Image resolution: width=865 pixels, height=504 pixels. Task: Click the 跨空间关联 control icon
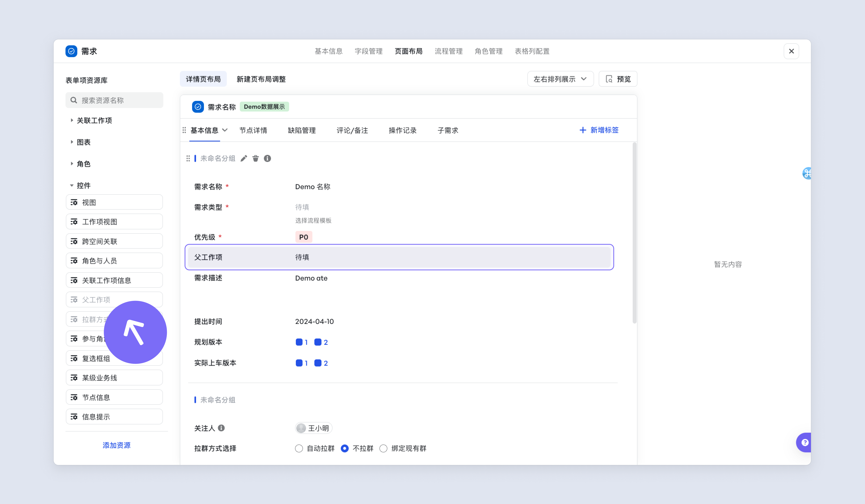coord(74,241)
